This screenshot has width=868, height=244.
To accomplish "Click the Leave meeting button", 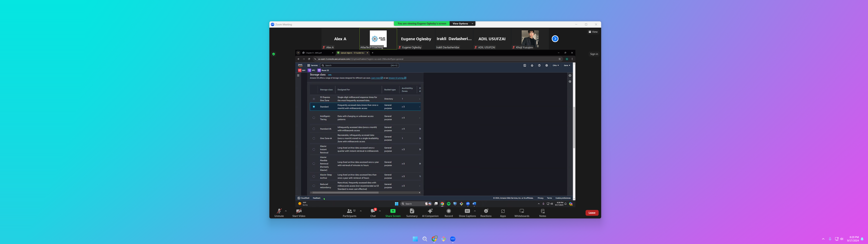I will click(x=592, y=213).
